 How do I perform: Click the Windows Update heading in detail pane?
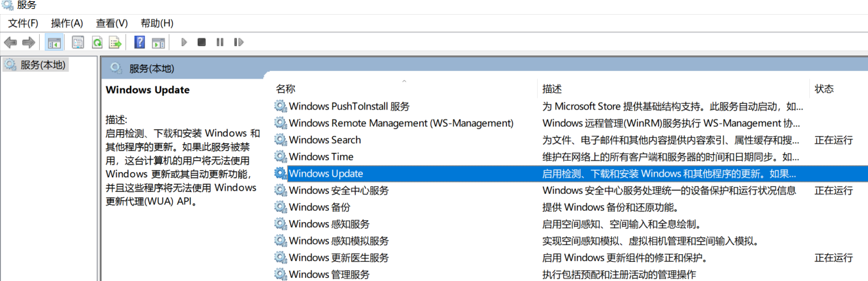coord(147,90)
